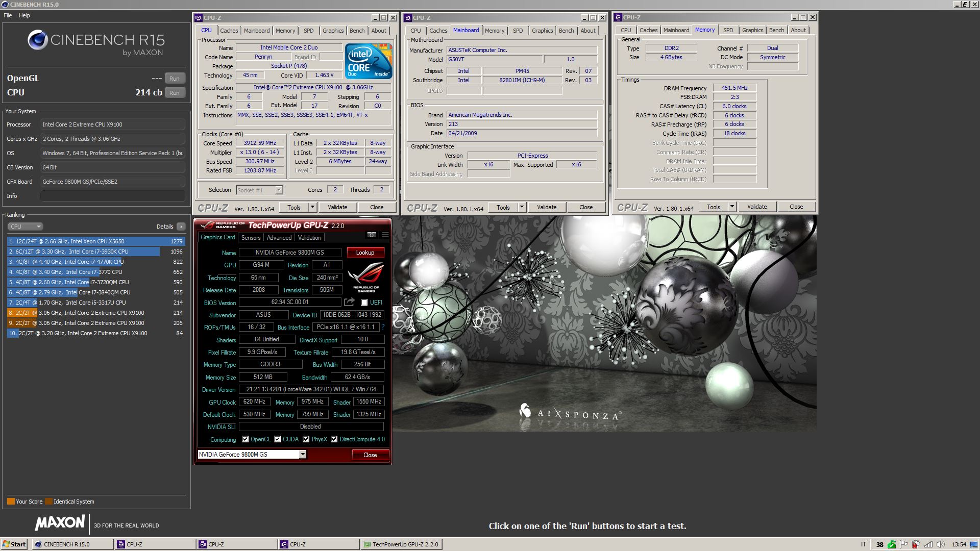Click the green safely-remove hardware tray icon
Screen dimensions: 980x551
(892, 544)
